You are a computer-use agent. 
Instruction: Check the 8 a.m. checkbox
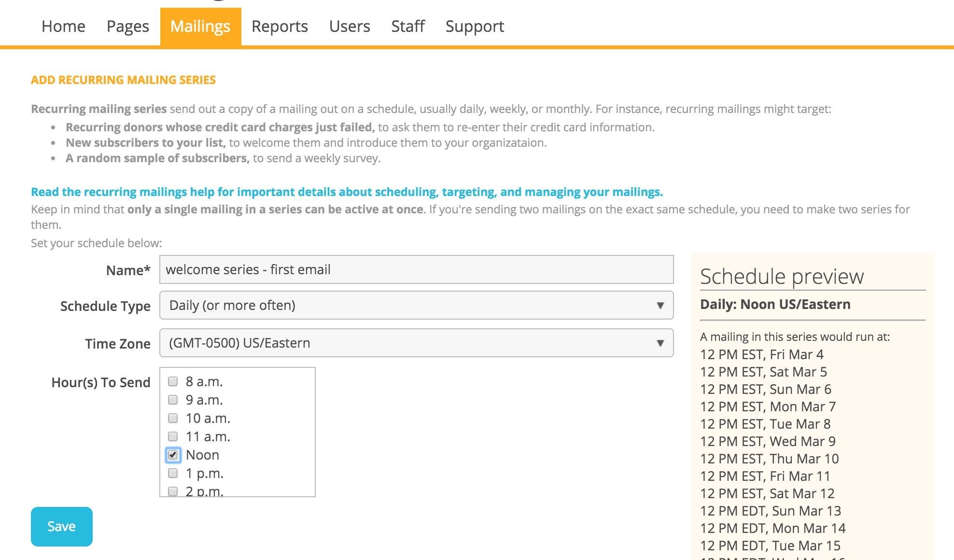pyautogui.click(x=173, y=381)
